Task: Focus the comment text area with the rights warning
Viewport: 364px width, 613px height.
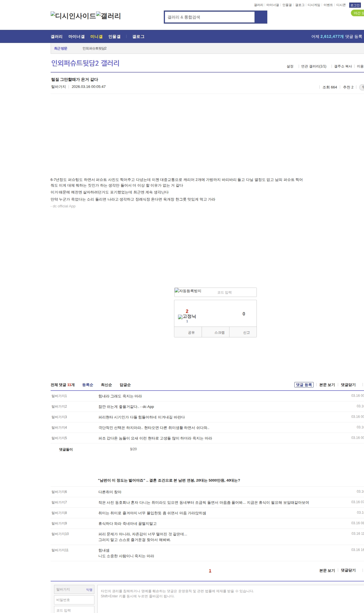Action: point(231,599)
